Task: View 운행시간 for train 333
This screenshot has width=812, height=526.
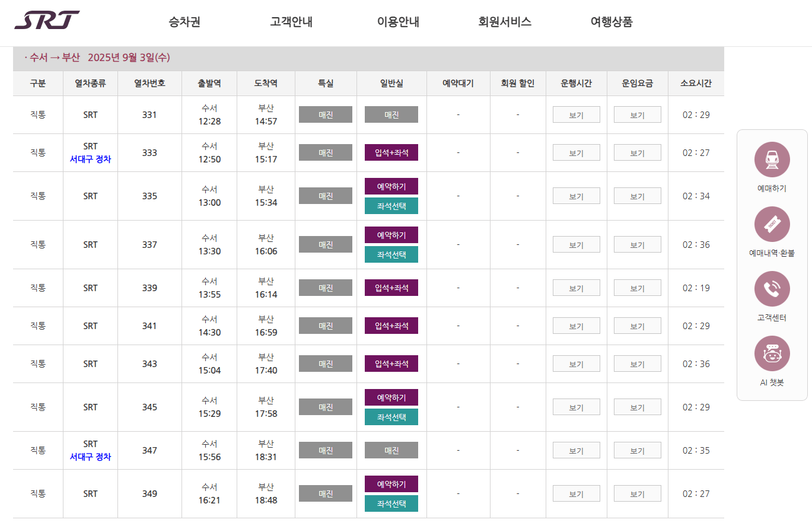Action: (x=577, y=152)
